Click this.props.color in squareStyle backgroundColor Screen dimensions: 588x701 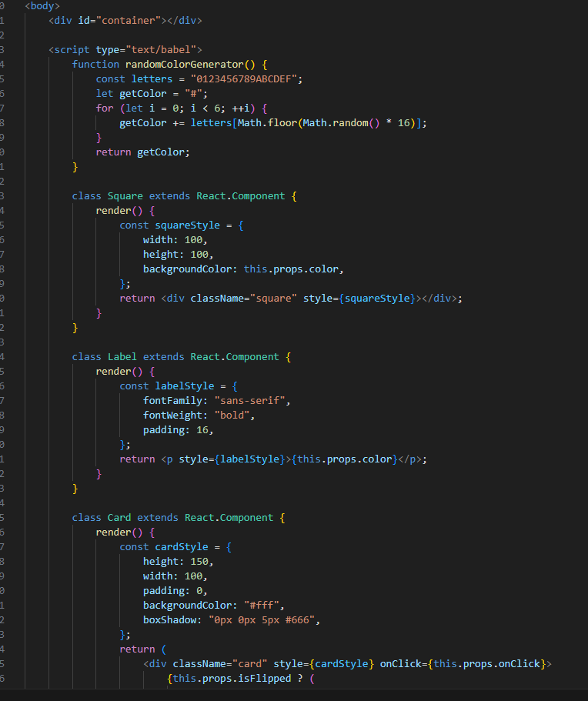[291, 269]
